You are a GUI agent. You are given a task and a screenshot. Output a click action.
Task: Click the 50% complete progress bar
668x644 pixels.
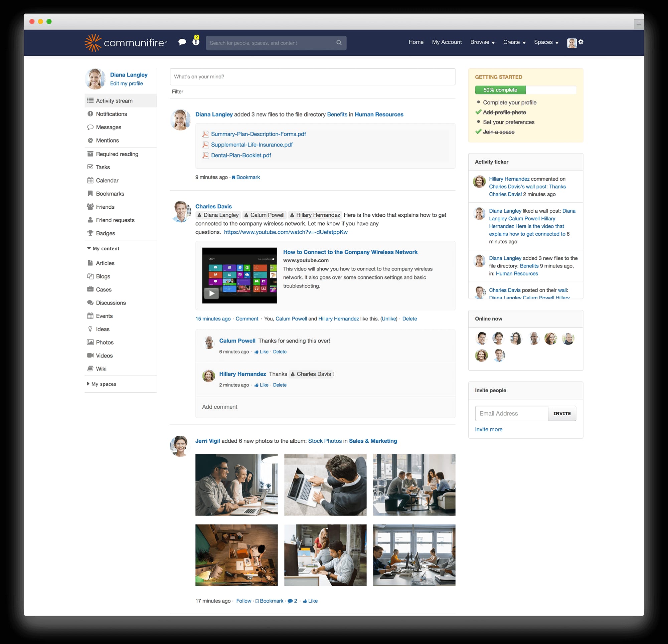coord(500,89)
